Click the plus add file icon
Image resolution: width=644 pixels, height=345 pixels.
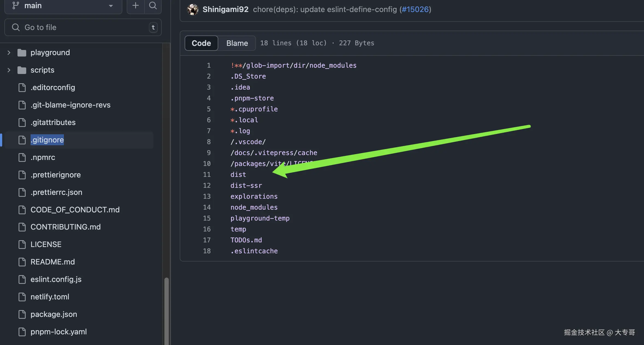click(135, 5)
